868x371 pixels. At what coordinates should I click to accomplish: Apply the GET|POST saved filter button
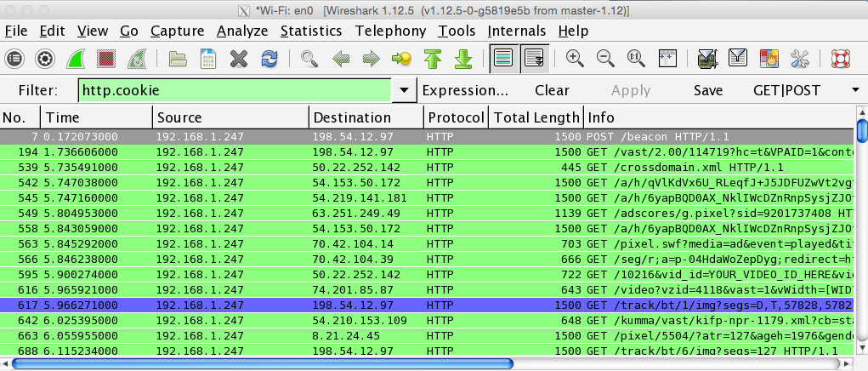[786, 90]
